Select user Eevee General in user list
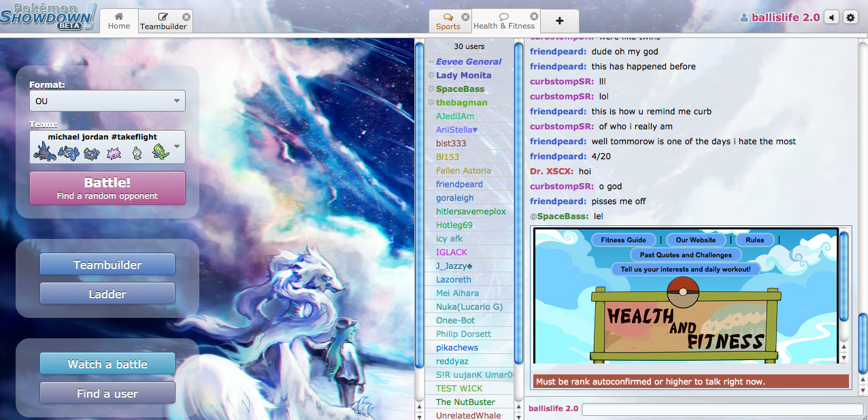868x420 pixels. [x=469, y=62]
